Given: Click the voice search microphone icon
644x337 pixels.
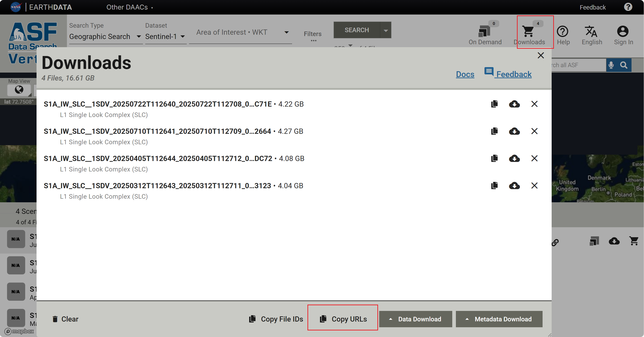Looking at the screenshot, I should 611,65.
